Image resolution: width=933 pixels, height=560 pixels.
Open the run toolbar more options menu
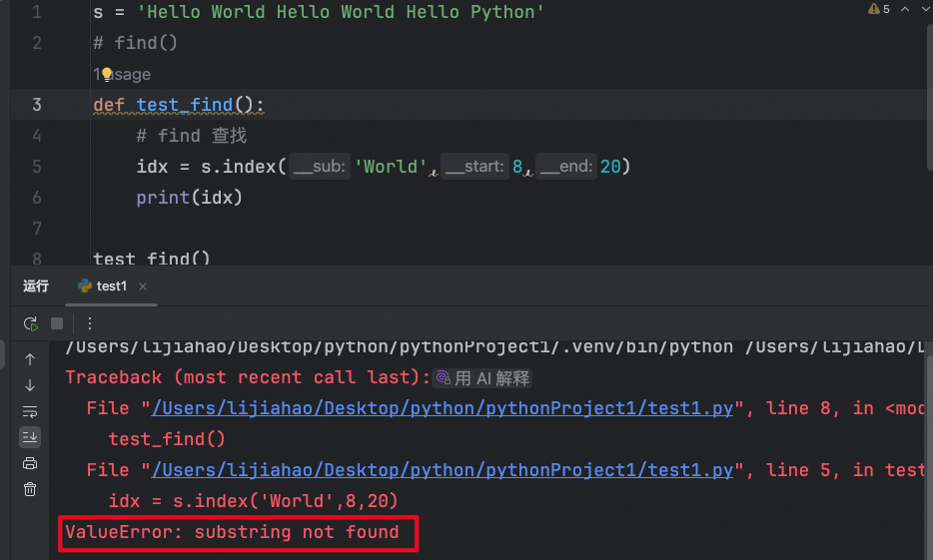point(90,323)
